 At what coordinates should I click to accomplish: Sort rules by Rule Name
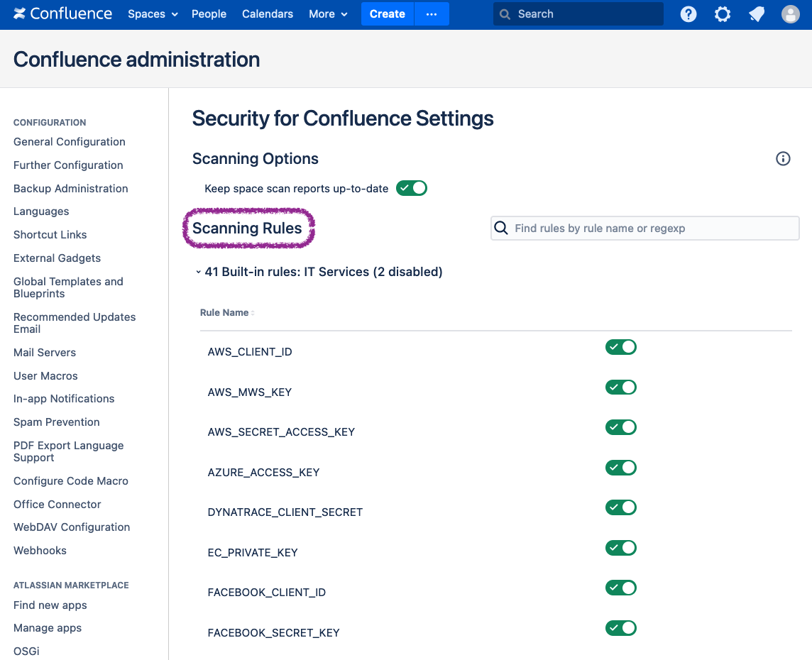click(226, 312)
